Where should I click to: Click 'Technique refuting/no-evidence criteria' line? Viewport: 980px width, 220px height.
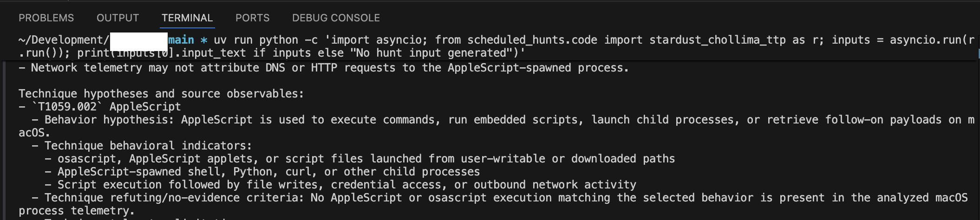coord(493,204)
